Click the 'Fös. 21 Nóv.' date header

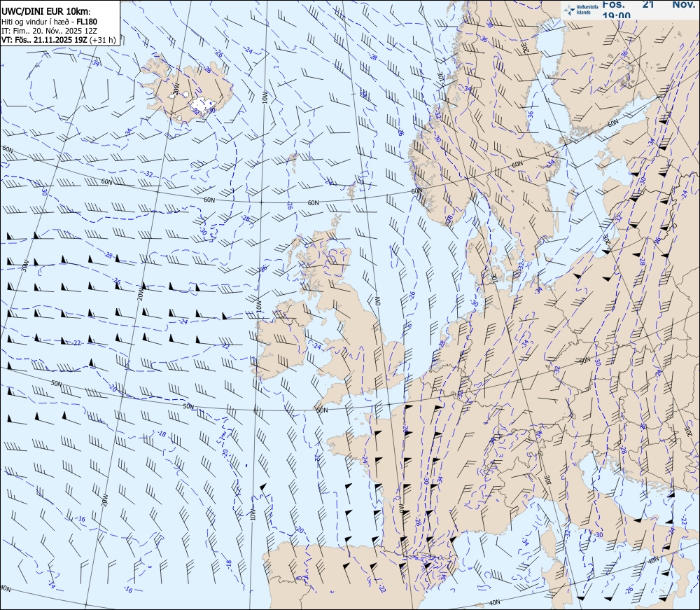pos(648,4)
